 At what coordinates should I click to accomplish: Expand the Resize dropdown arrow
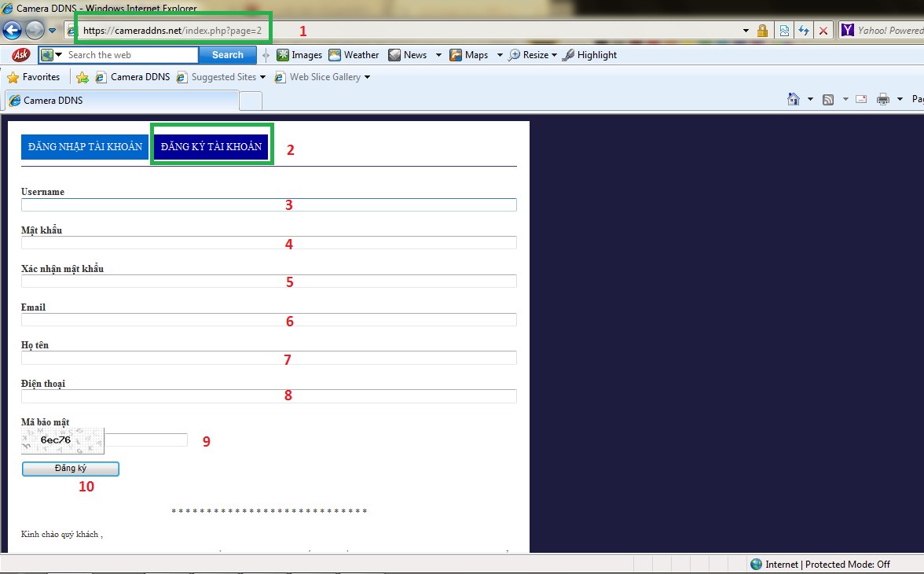pyautogui.click(x=554, y=55)
